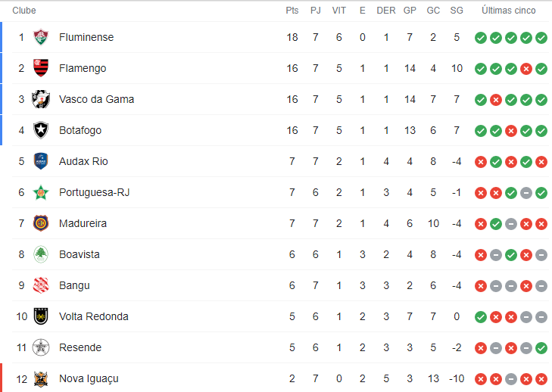The width and height of the screenshot is (552, 392).
Task: Click the Clube column header
Action: (x=24, y=11)
